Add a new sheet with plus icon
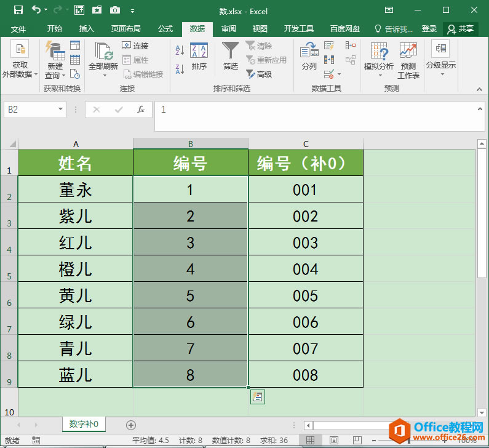 coord(131,425)
